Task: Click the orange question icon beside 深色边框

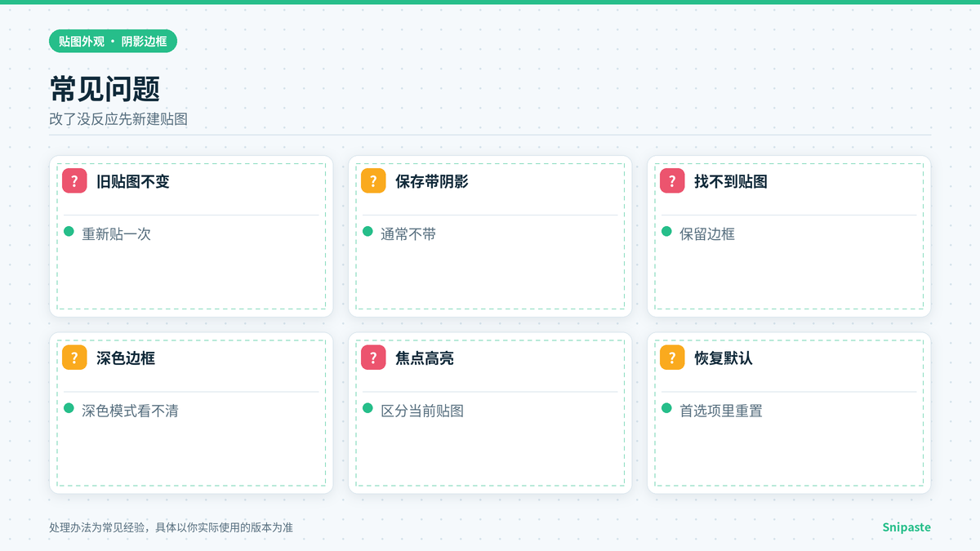Action: click(x=74, y=358)
